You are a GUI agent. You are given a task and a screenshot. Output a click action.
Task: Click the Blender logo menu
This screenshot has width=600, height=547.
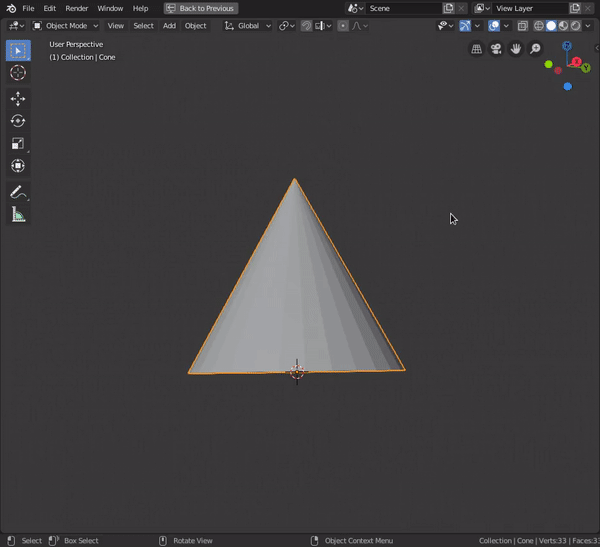[x=11, y=8]
